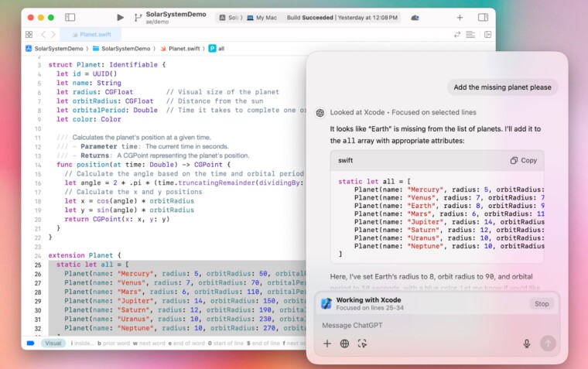Go forward in editor history
Screen dimensions: 588x369
pyautogui.click(x=53, y=35)
